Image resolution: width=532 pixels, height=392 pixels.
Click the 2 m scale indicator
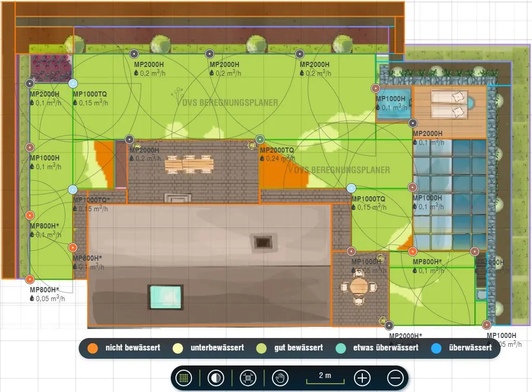click(x=325, y=377)
